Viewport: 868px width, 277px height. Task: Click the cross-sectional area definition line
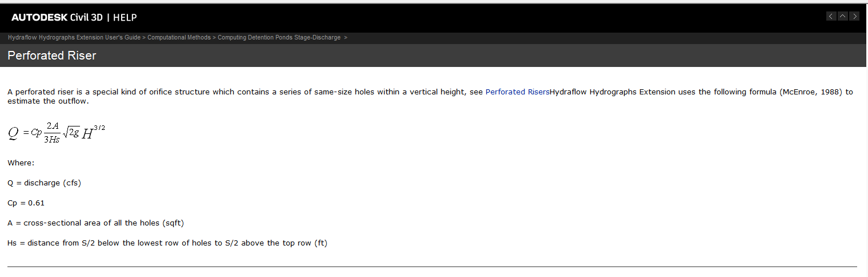[95, 223]
